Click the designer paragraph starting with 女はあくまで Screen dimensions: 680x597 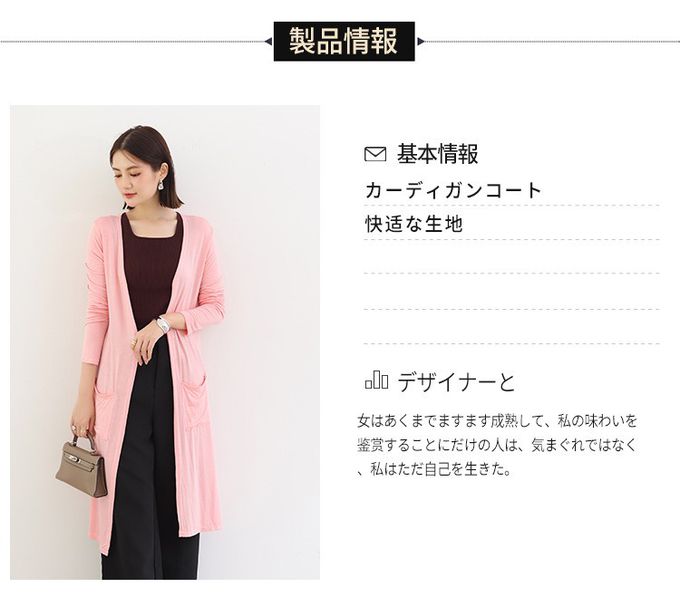[x=497, y=445]
